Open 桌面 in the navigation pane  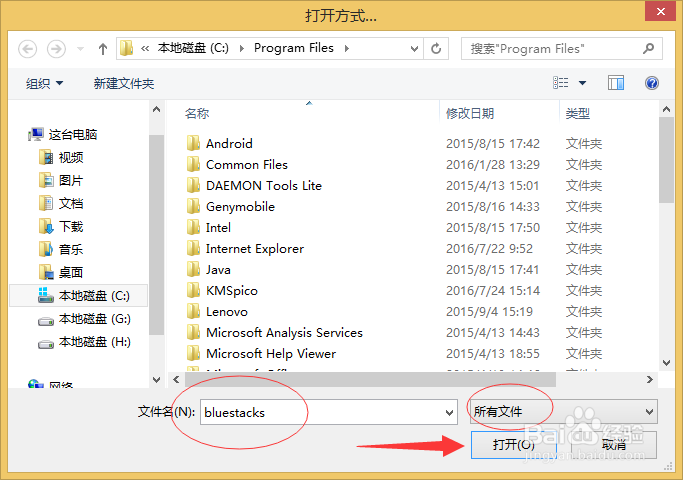[61, 273]
